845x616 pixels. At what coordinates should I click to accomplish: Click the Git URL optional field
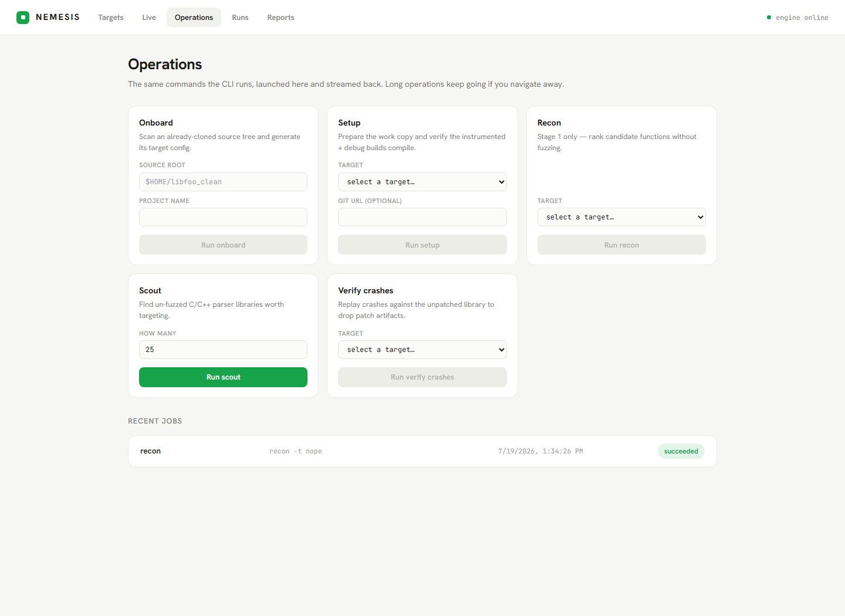[422, 217]
